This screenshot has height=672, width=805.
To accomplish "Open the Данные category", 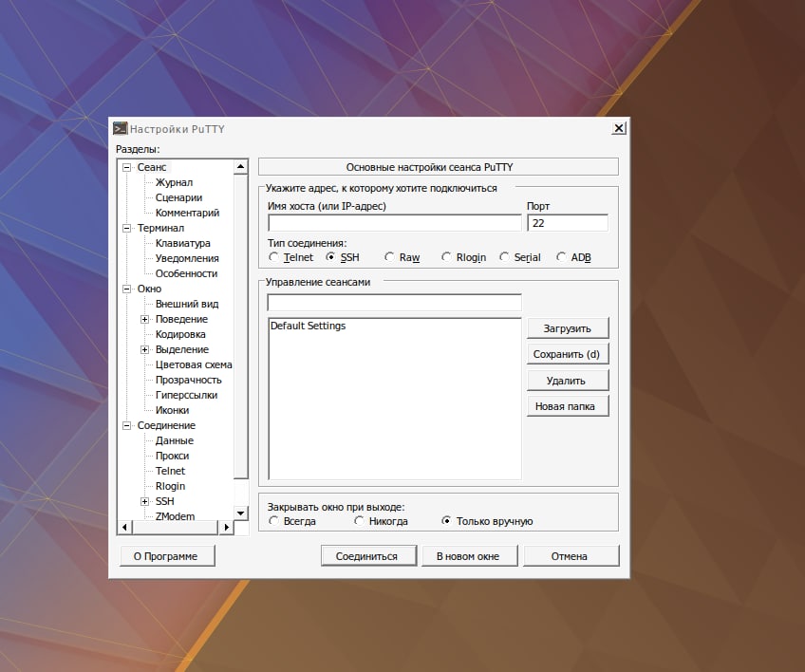I will point(174,440).
